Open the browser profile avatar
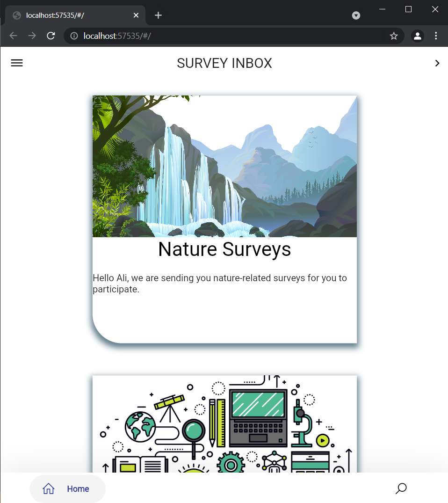This screenshot has width=448, height=503. click(417, 36)
